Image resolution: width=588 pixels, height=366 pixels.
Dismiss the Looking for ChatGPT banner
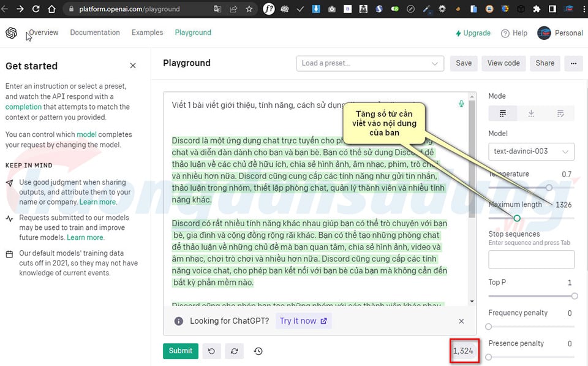tap(461, 321)
